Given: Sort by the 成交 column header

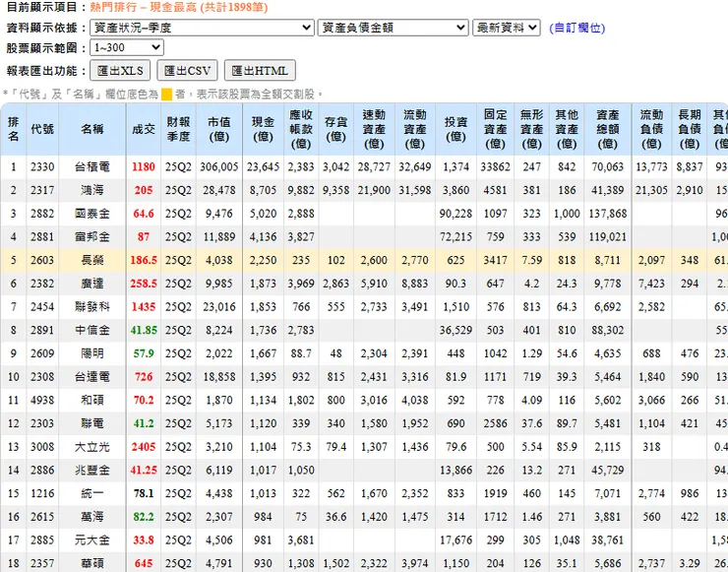Looking at the screenshot, I should click(x=144, y=129).
